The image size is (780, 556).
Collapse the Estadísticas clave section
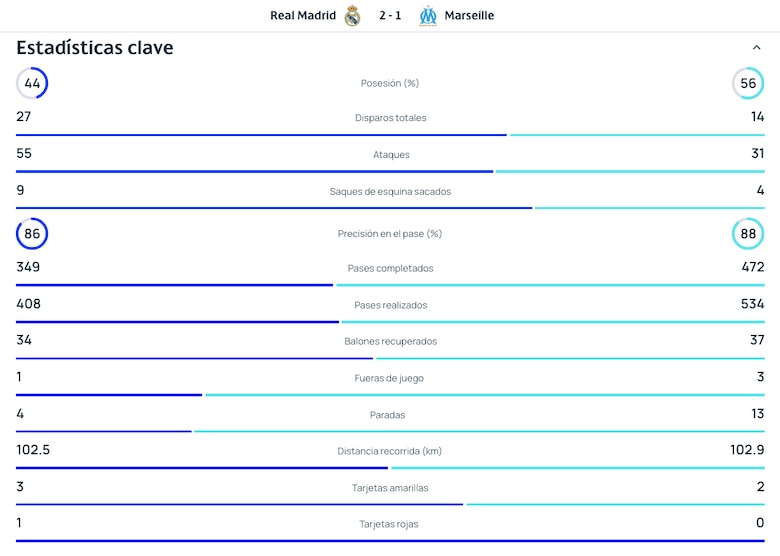(756, 48)
